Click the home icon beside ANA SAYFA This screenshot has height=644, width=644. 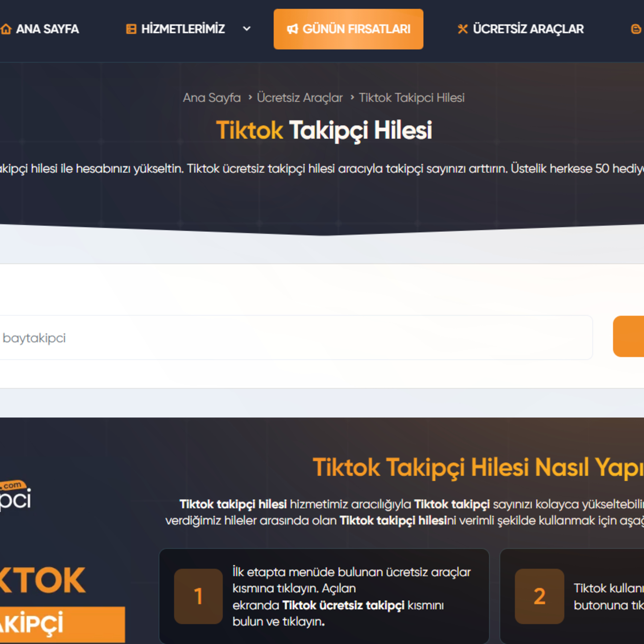6,29
